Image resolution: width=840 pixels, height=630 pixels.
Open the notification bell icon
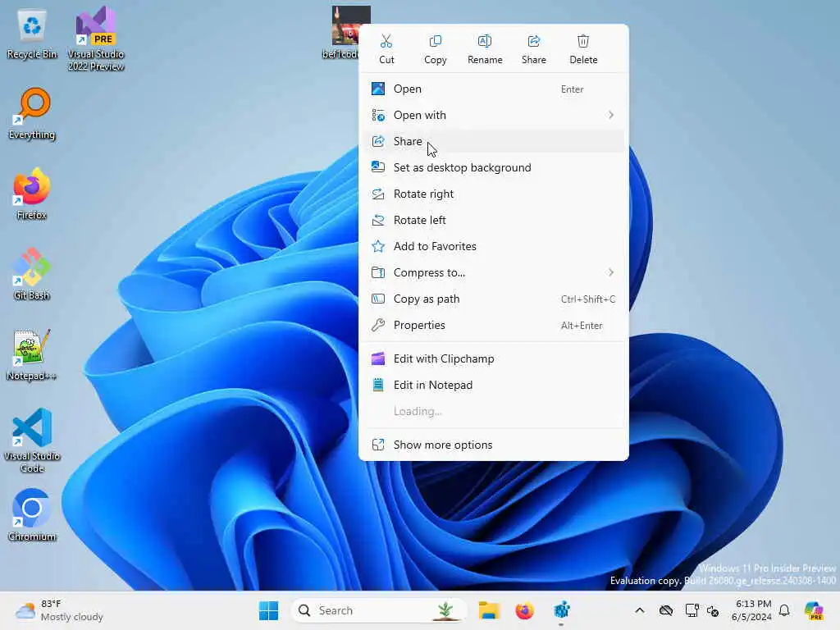pyautogui.click(x=784, y=610)
